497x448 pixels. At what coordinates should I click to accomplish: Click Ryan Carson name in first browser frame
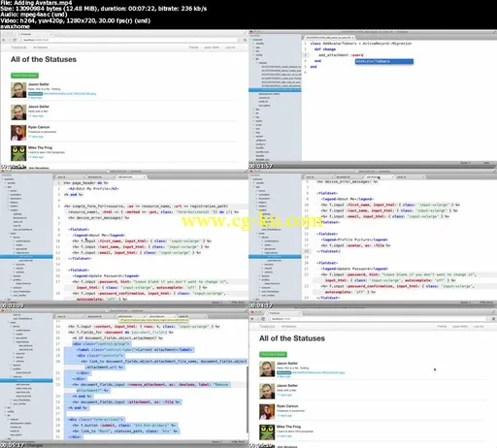39,127
